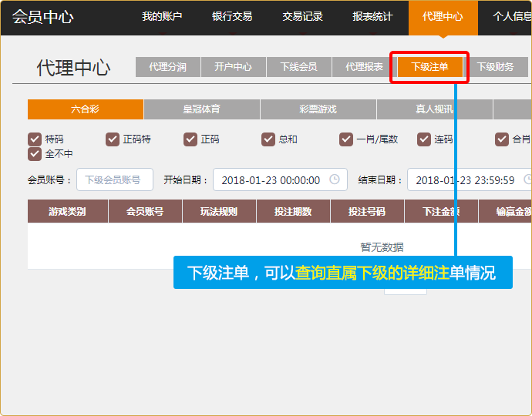Select the 皇冠体育 game category tab
The height and width of the screenshot is (416, 532).
coord(201,109)
